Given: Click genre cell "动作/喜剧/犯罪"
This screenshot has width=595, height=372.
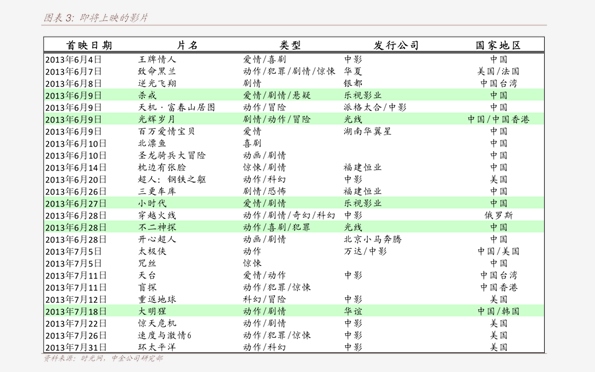Looking at the screenshot, I should click(x=277, y=227).
